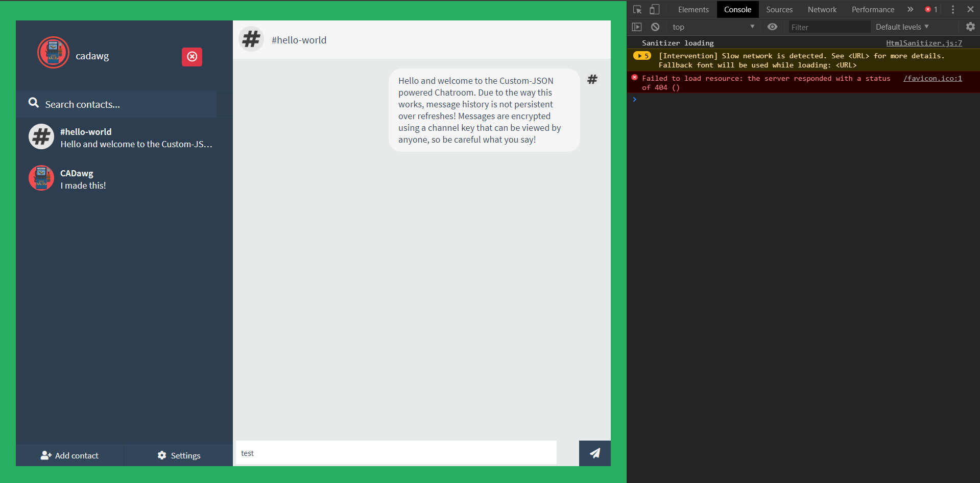This screenshot has height=483, width=980.
Task: Open the HtmlSanitizer.js:7 source link
Action: pyautogui.click(x=924, y=43)
